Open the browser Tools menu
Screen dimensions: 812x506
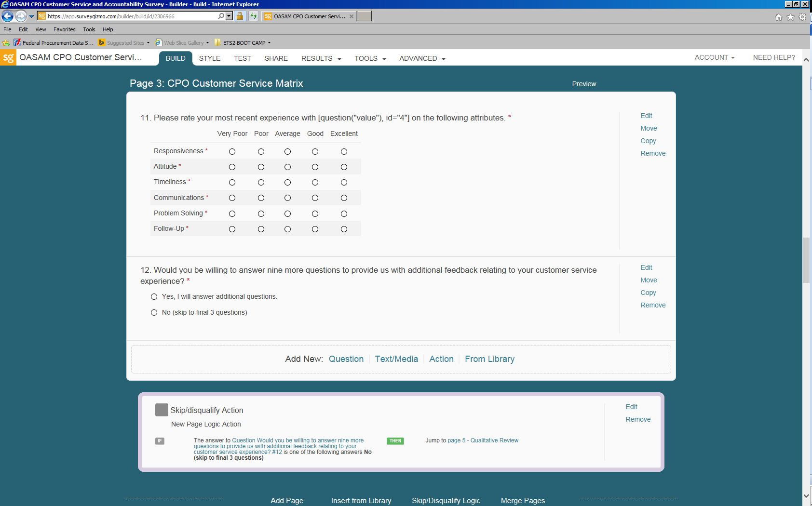(x=89, y=29)
